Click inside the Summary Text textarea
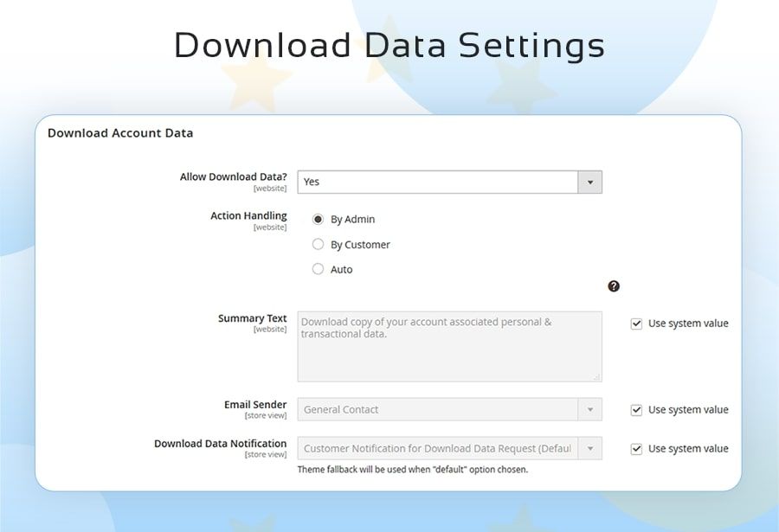Viewport: 779px width, 532px height. coord(449,350)
